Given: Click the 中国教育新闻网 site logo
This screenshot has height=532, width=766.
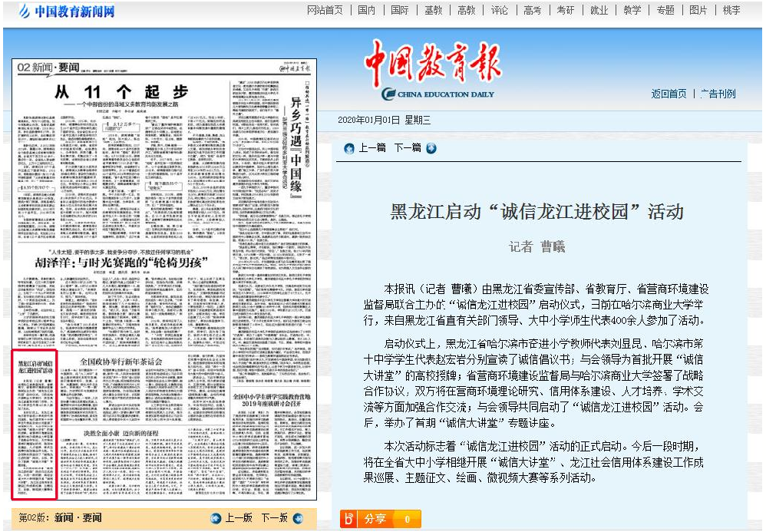Looking at the screenshot, I should click(67, 12).
